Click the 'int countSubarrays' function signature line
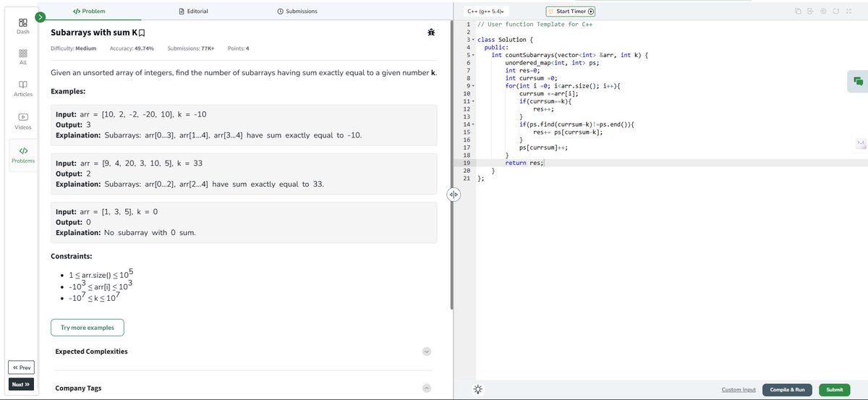Viewport: 868px width, 400px height. click(x=570, y=55)
